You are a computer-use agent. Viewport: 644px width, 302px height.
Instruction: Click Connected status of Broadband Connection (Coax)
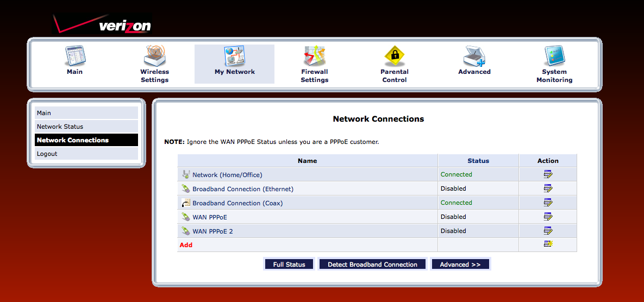pos(457,202)
